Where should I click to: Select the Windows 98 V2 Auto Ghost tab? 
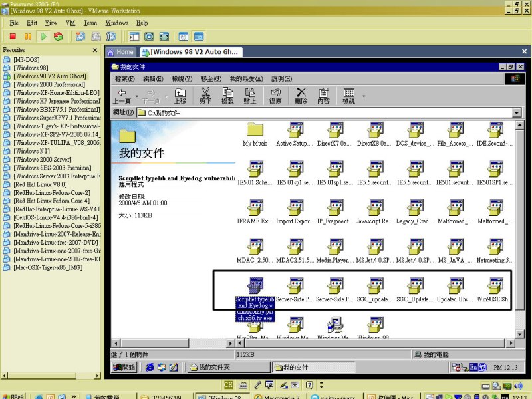(191, 52)
